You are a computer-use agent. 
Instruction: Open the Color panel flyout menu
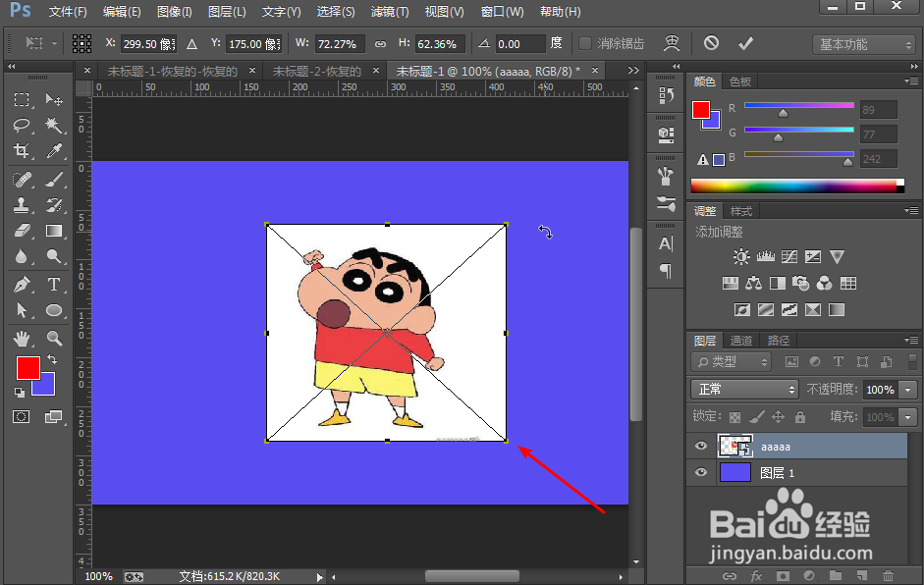911,80
